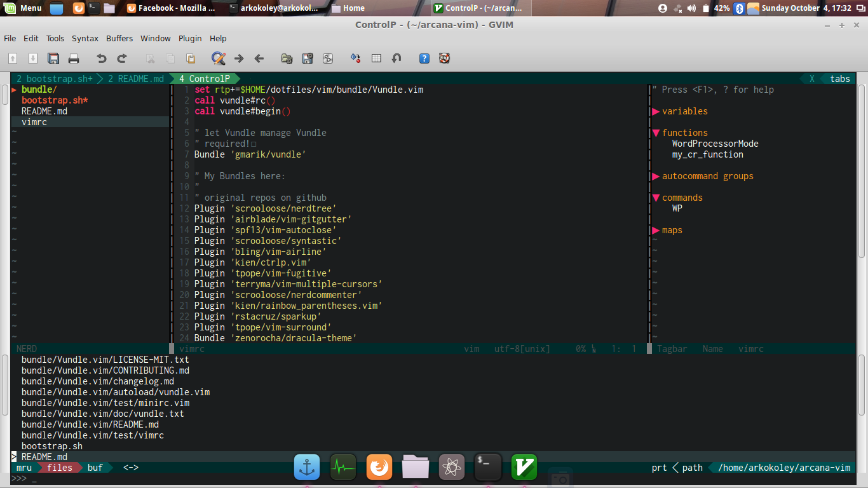Click the Bluetooth tray icon

click(739, 8)
